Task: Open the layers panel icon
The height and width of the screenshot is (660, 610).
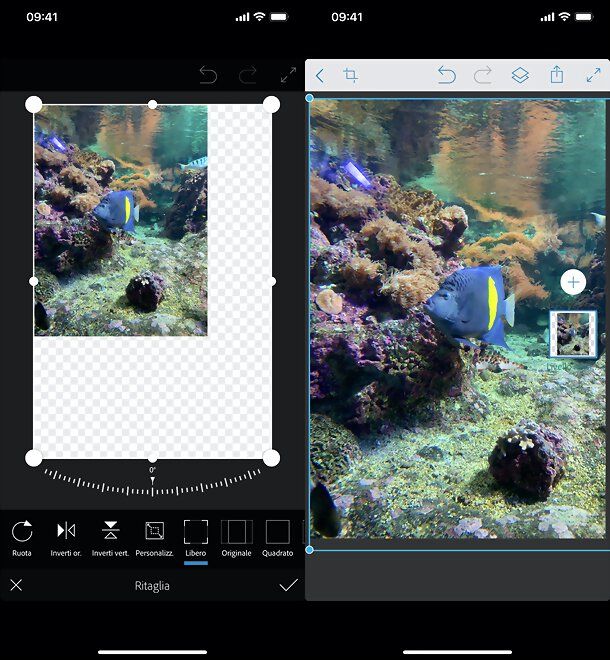Action: click(x=520, y=76)
